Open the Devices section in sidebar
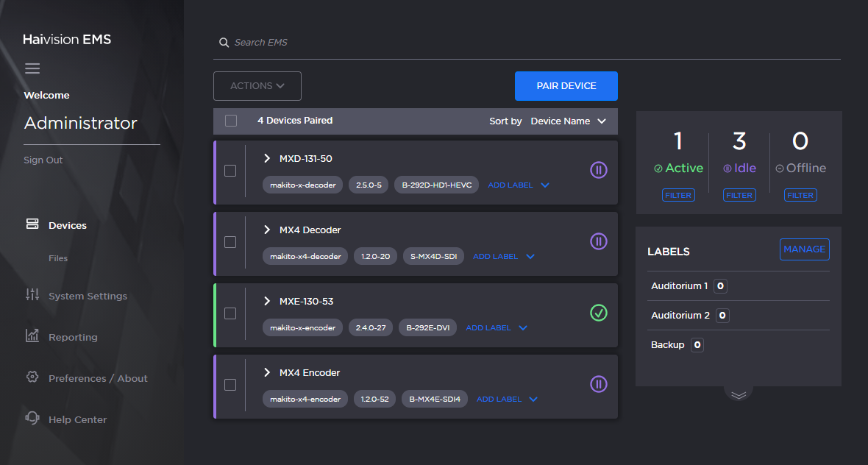868x465 pixels. [67, 225]
